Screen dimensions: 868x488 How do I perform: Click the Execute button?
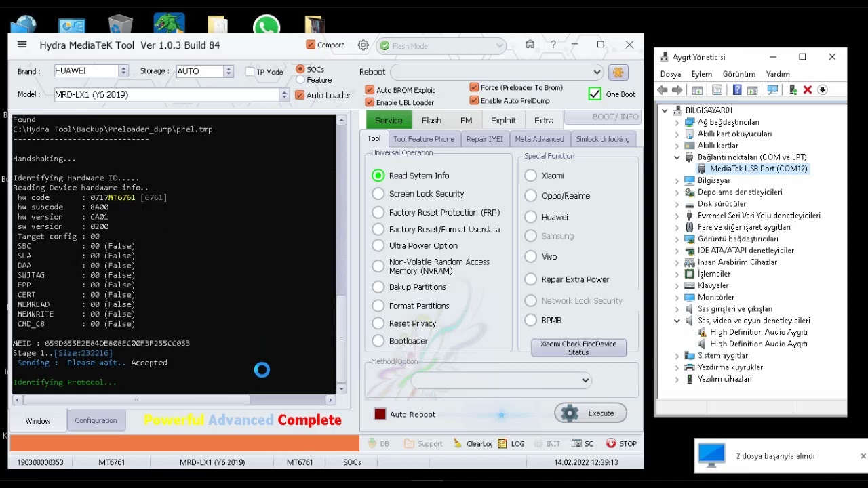[x=591, y=413]
